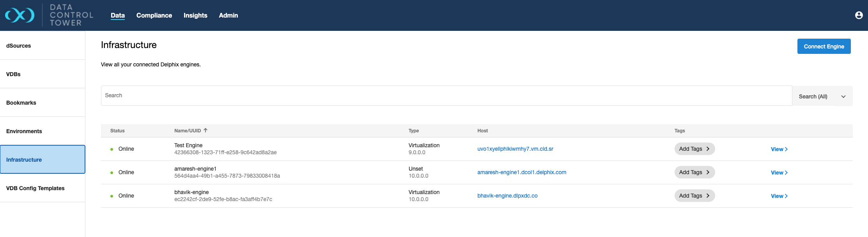Click the Name/UUID sort arrow icon
The width and height of the screenshot is (868, 237).
[205, 130]
